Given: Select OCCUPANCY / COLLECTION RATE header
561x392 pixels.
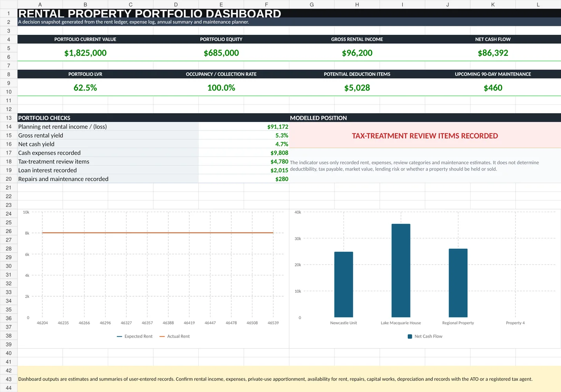Looking at the screenshot, I should click(221, 74).
